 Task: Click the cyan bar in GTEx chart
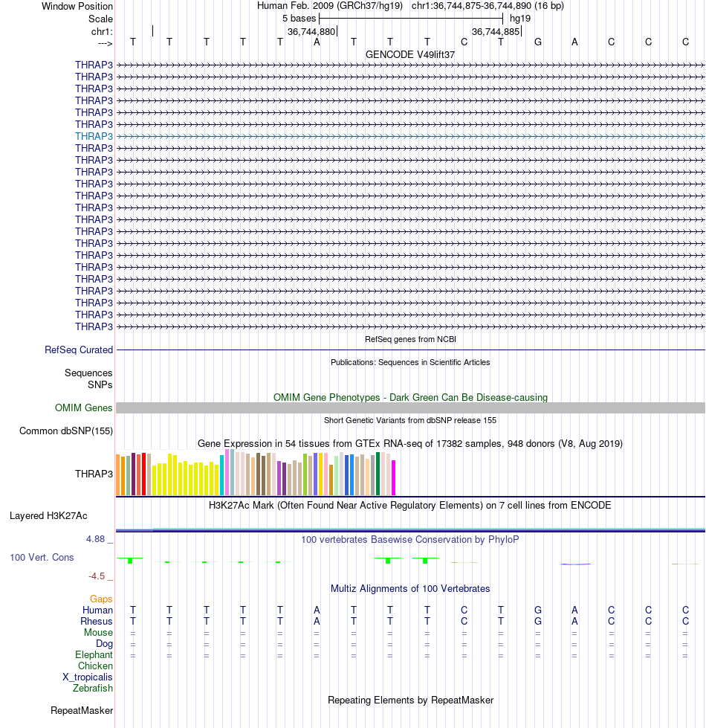tap(221, 475)
